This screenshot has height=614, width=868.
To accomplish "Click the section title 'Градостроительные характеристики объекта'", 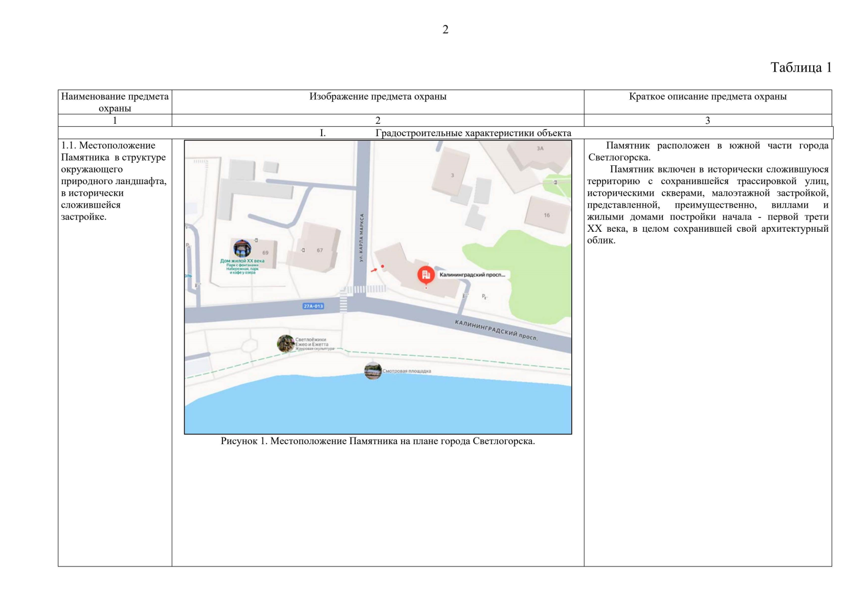I will pyautogui.click(x=474, y=133).
